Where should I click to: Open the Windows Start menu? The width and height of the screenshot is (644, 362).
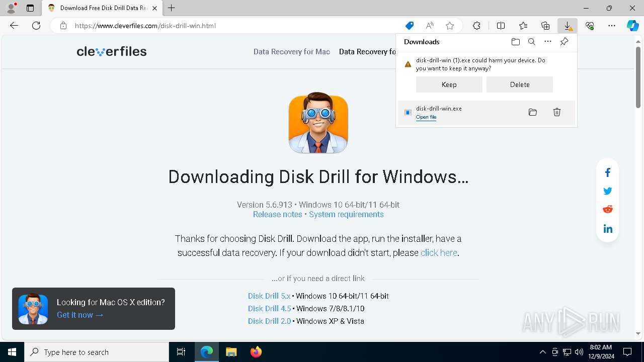click(12, 352)
